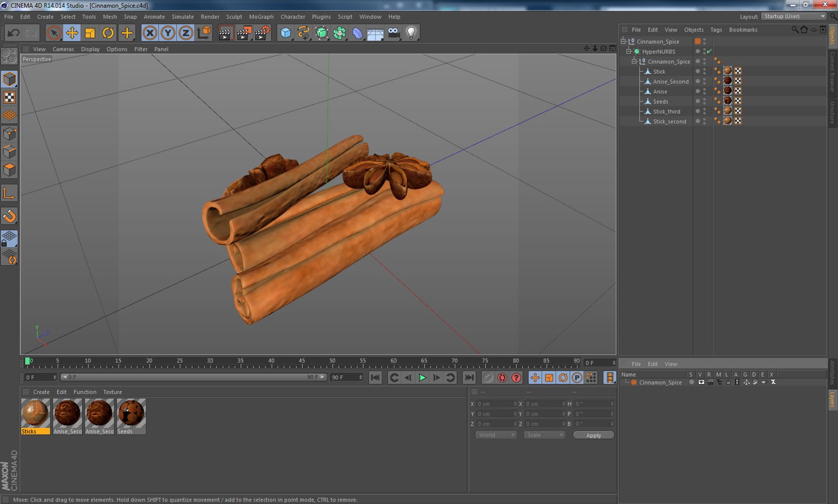Open the Sculpt menu
The image size is (838, 504).
click(234, 17)
